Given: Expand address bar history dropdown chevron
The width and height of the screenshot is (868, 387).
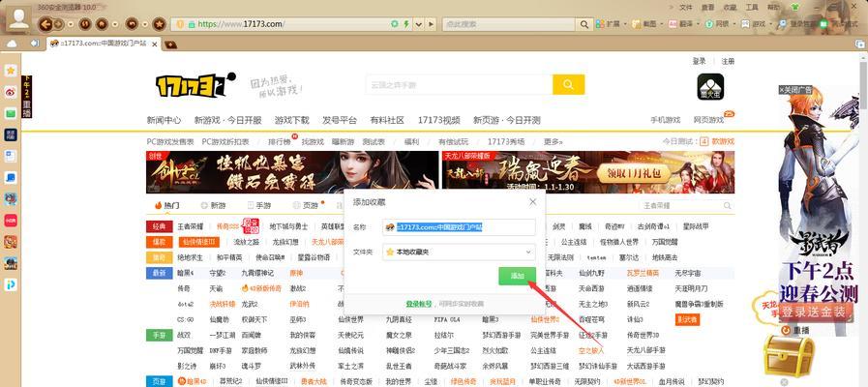Looking at the screenshot, I should click(418, 24).
